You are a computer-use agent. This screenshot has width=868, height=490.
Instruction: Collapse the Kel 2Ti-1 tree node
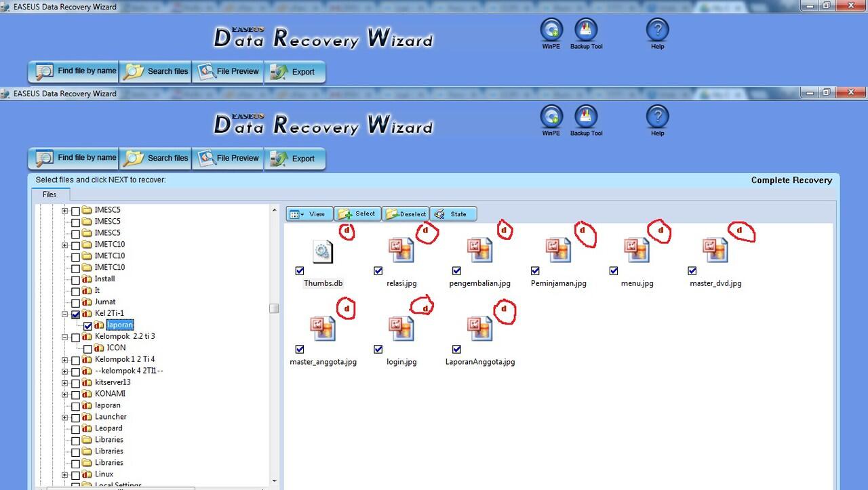65,314
